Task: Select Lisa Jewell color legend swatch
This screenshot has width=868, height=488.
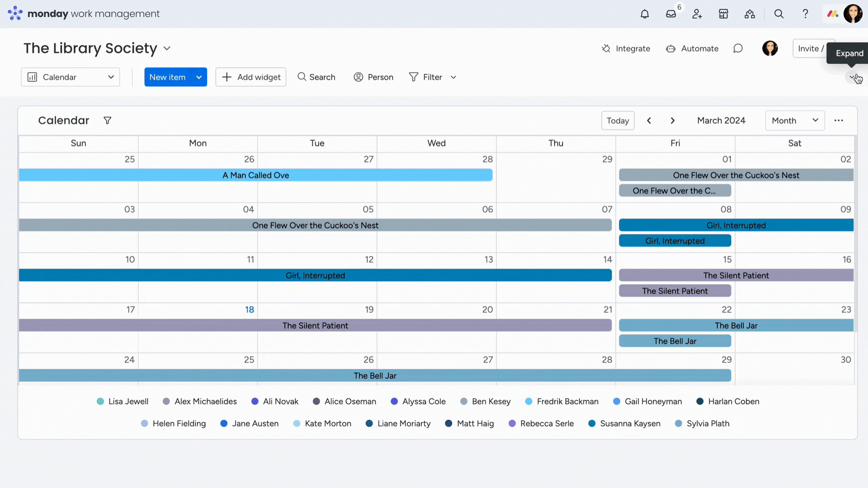Action: tap(101, 402)
